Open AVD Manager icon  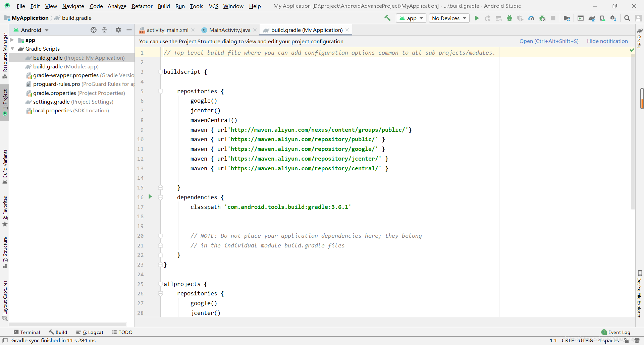(x=602, y=18)
